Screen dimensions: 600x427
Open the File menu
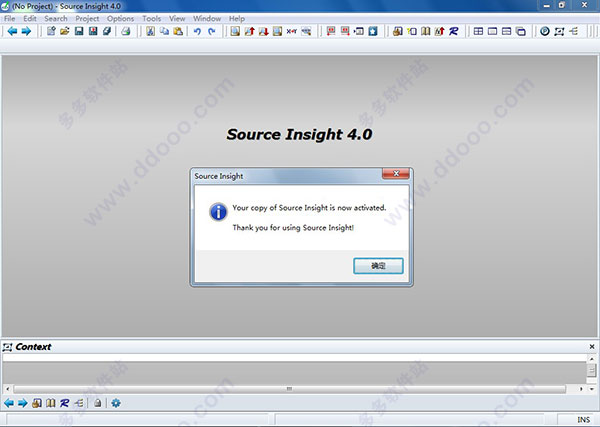tap(10, 18)
